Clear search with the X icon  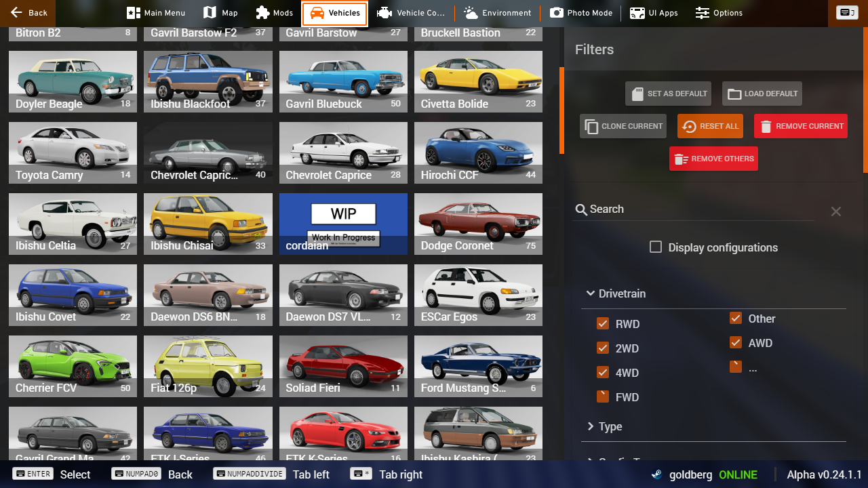836,211
